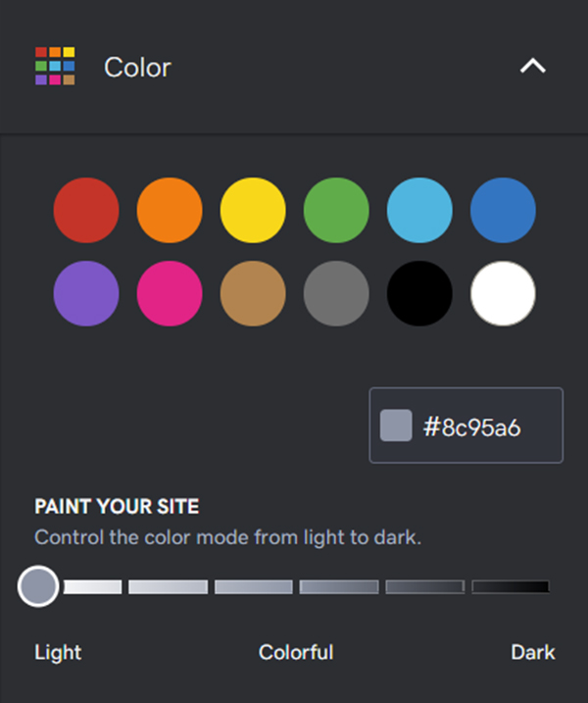The height and width of the screenshot is (703, 588).
Task: Pick the light blue color circle
Action: click(419, 210)
